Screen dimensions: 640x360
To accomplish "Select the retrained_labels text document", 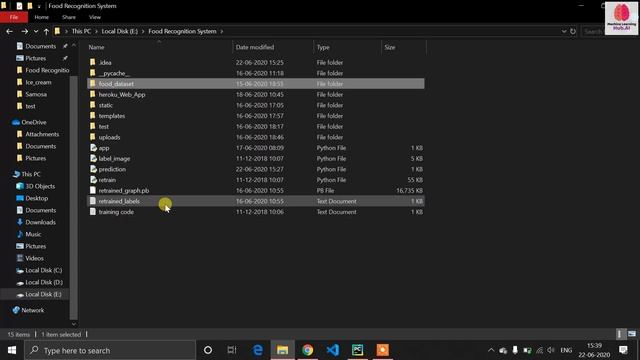I will 256,201.
